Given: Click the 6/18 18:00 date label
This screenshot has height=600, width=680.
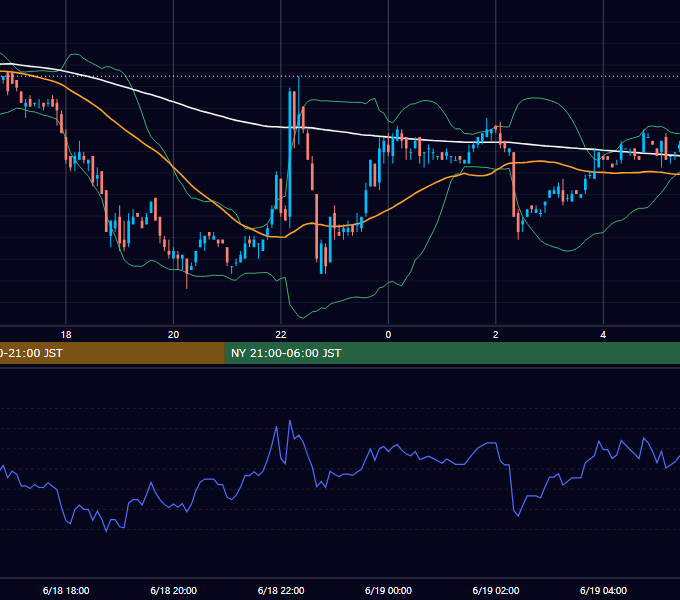Looking at the screenshot, I should pos(66,590).
